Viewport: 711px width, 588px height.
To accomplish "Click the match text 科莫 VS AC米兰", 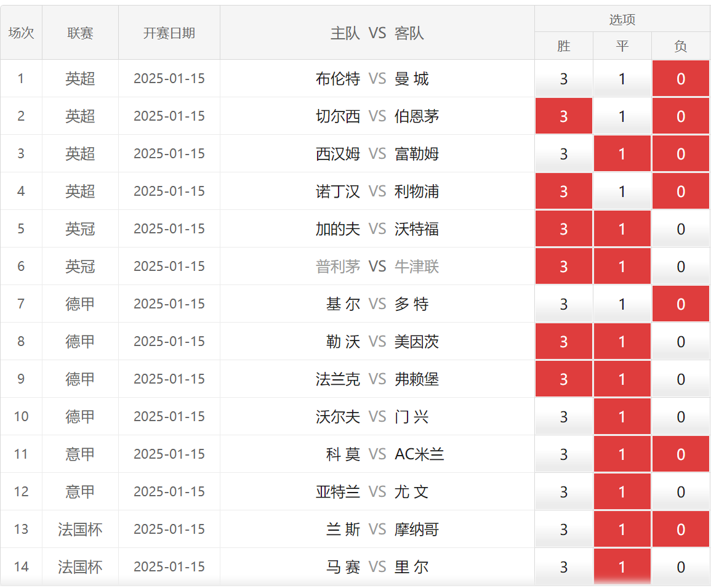I will click(385, 454).
